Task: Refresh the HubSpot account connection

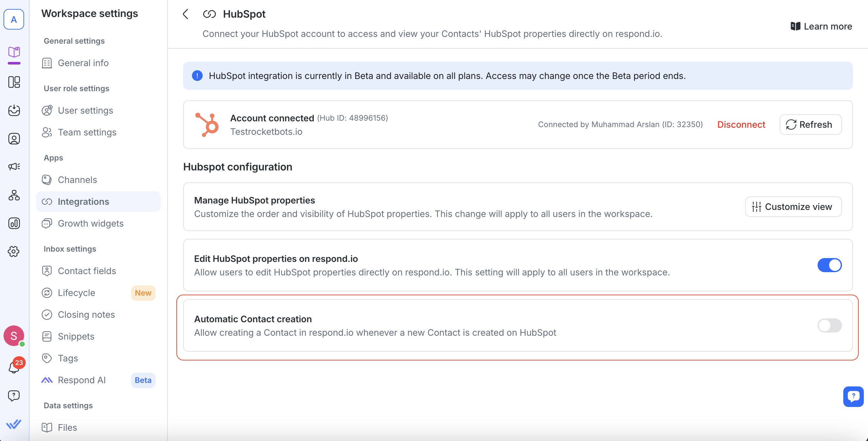Action: [810, 125]
